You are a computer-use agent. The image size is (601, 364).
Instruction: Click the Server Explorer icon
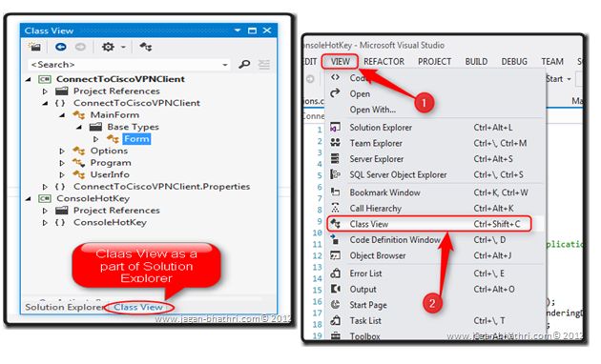335,158
